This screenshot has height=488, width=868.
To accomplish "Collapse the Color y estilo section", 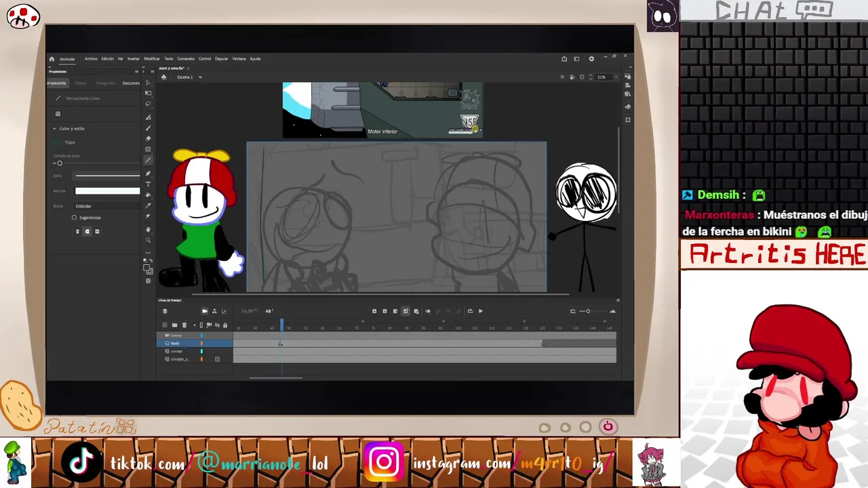I will point(54,129).
